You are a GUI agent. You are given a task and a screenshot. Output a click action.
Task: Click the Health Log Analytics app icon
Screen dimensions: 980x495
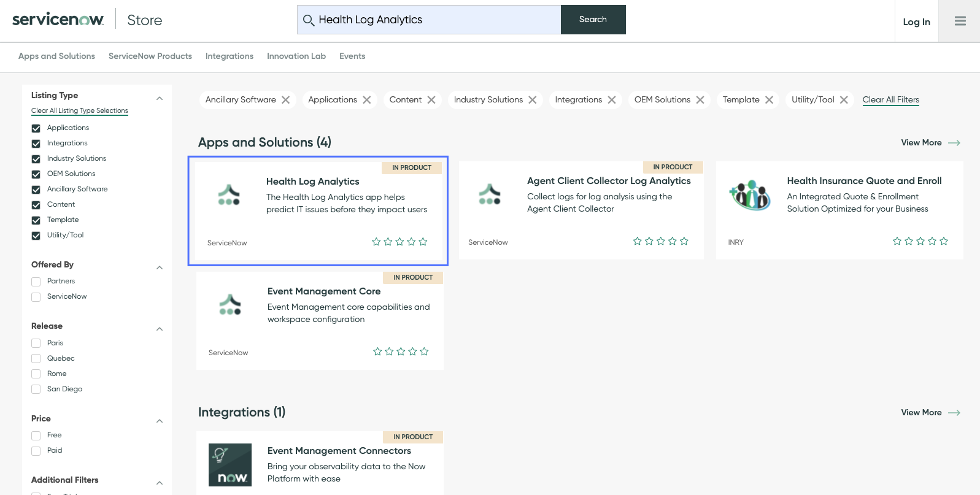click(229, 194)
